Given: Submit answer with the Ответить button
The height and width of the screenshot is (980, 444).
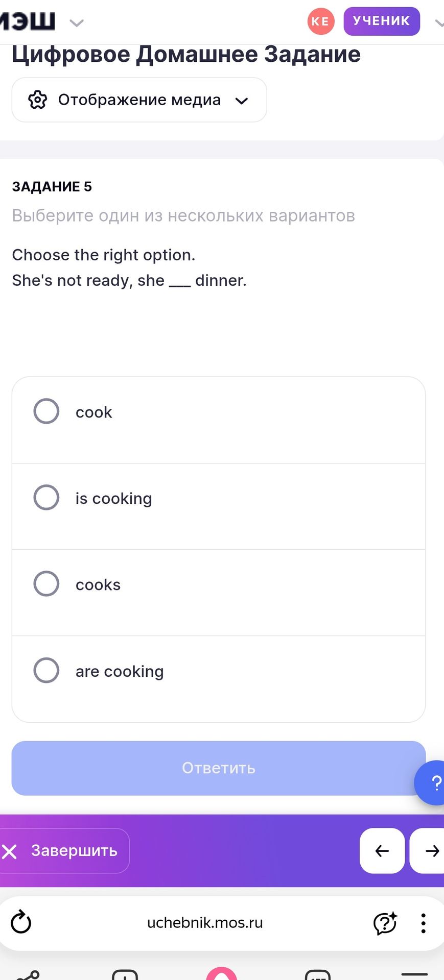Looking at the screenshot, I should pyautogui.click(x=219, y=768).
